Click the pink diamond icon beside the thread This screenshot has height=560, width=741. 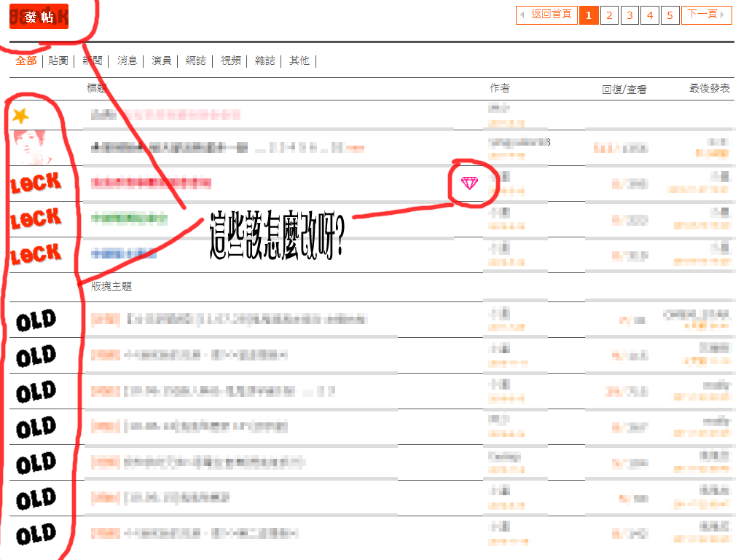coord(469,184)
